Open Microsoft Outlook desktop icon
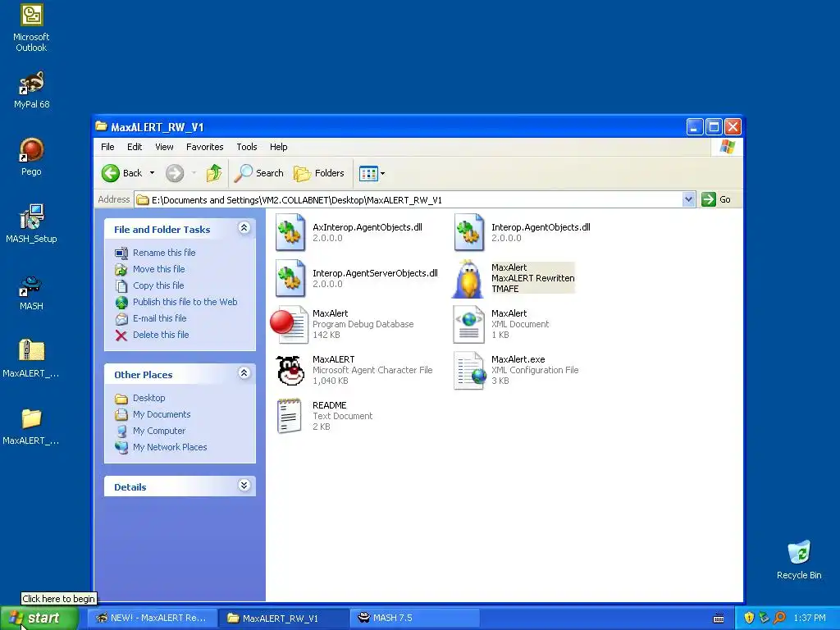The image size is (840, 630). pyautogui.click(x=32, y=15)
